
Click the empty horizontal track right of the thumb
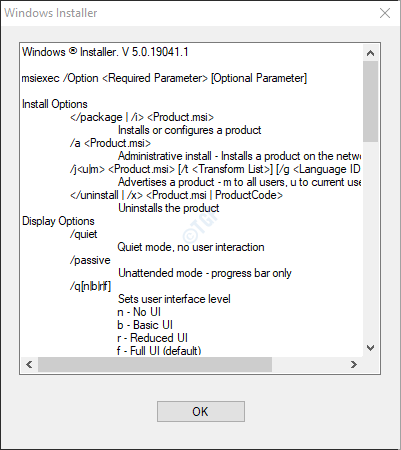click(x=309, y=364)
